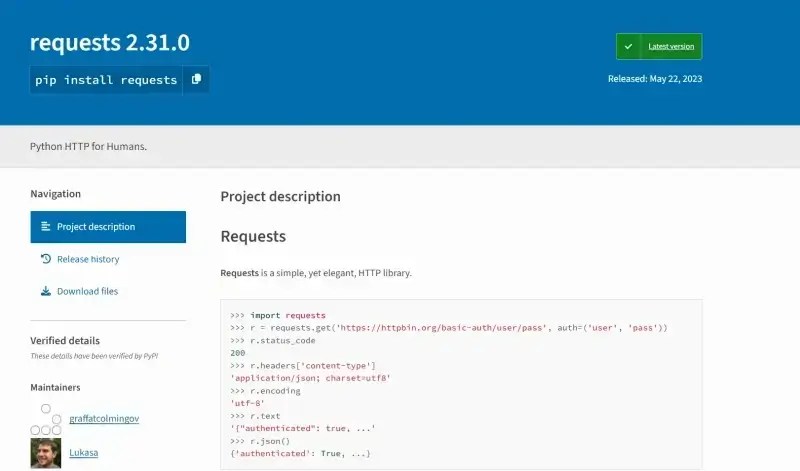Image resolution: width=800 pixels, height=471 pixels.
Task: Open Release history in the navigation
Action: (88, 259)
